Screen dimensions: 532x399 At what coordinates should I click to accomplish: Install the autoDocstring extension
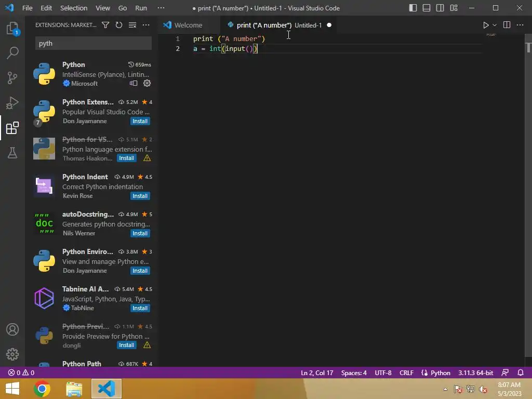point(140,233)
